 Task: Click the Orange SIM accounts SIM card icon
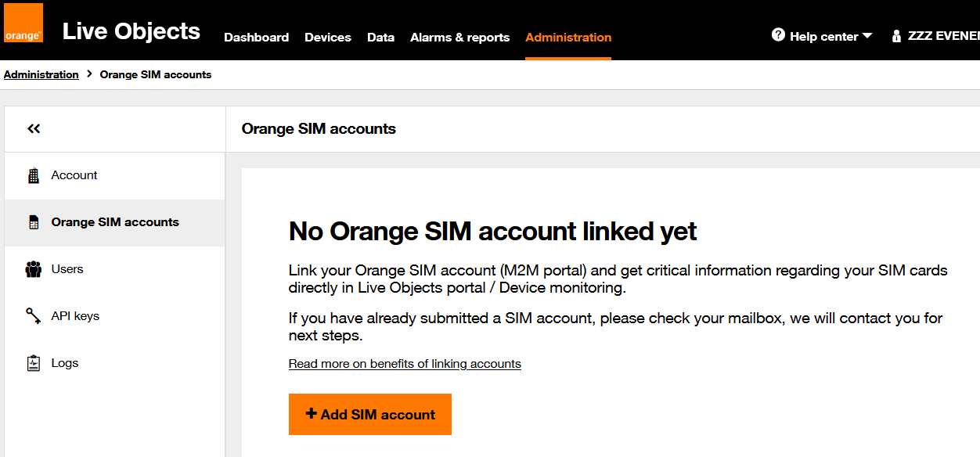33,221
